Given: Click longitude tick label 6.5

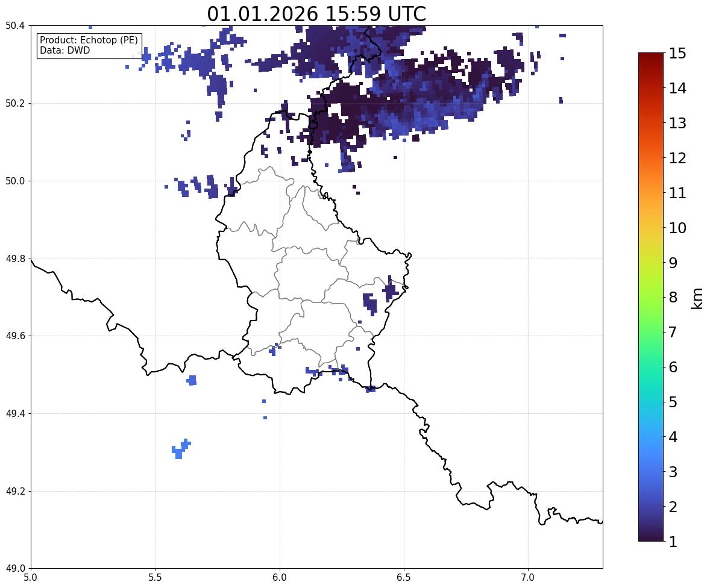Looking at the screenshot, I should 403,578.
